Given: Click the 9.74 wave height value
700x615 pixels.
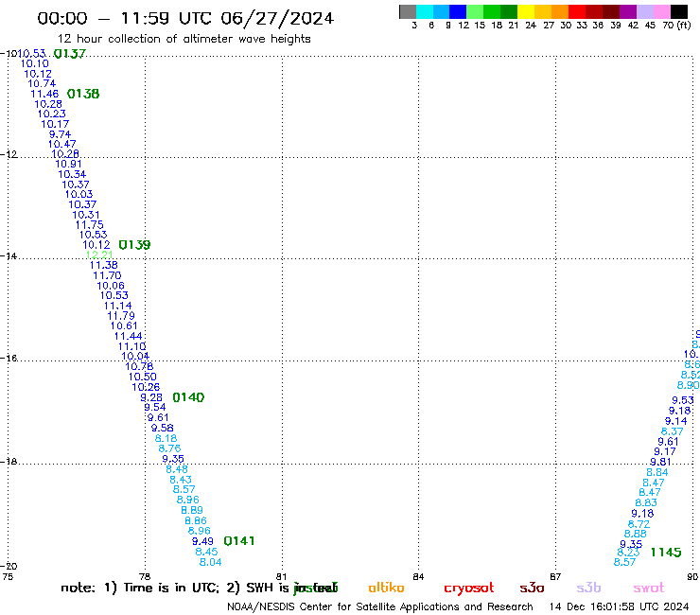Looking at the screenshot, I should click(60, 134).
